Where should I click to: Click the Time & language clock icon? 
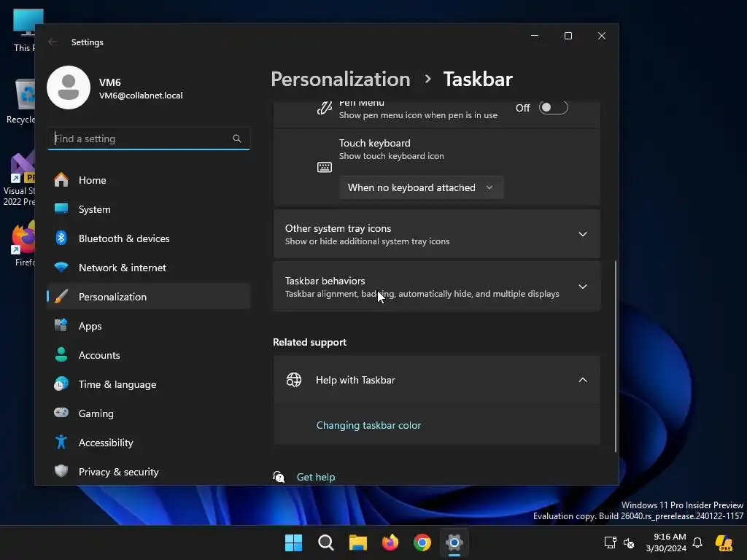click(61, 384)
